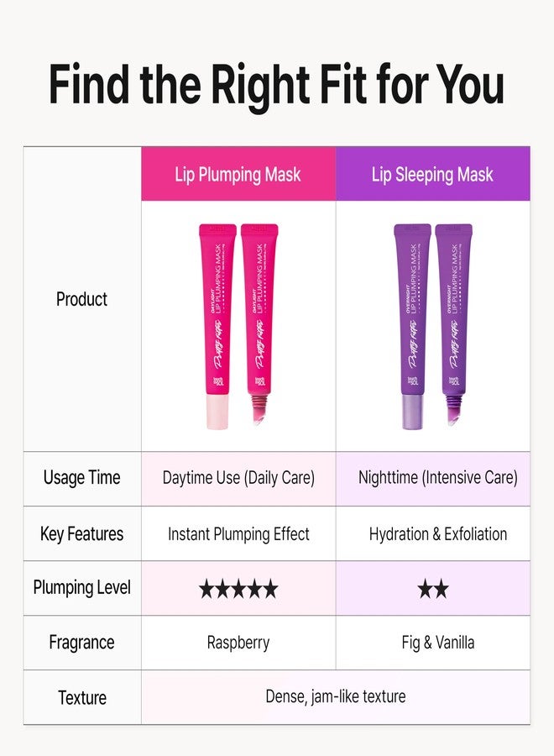Click the "Daytime Use (Daily Care)" cell
554x756 pixels.
[238, 478]
